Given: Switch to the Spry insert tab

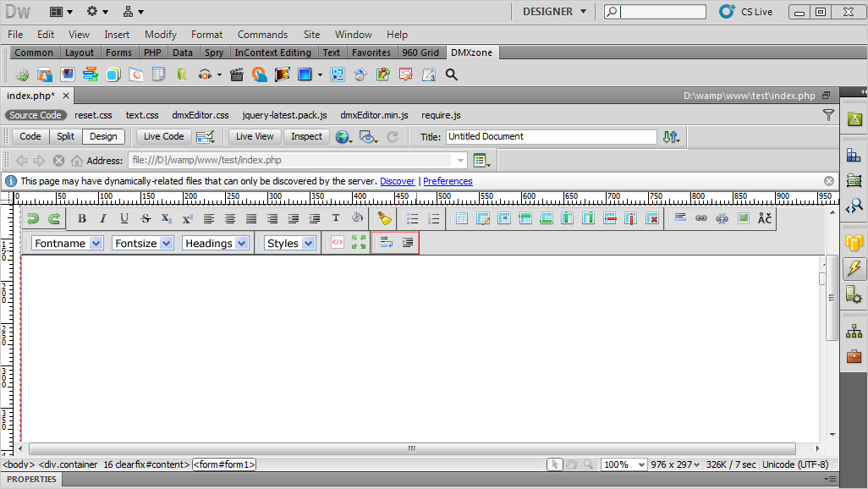Looking at the screenshot, I should 214,52.
